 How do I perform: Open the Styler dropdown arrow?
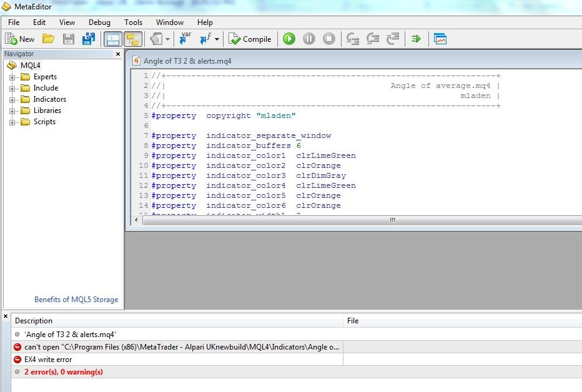tap(168, 39)
